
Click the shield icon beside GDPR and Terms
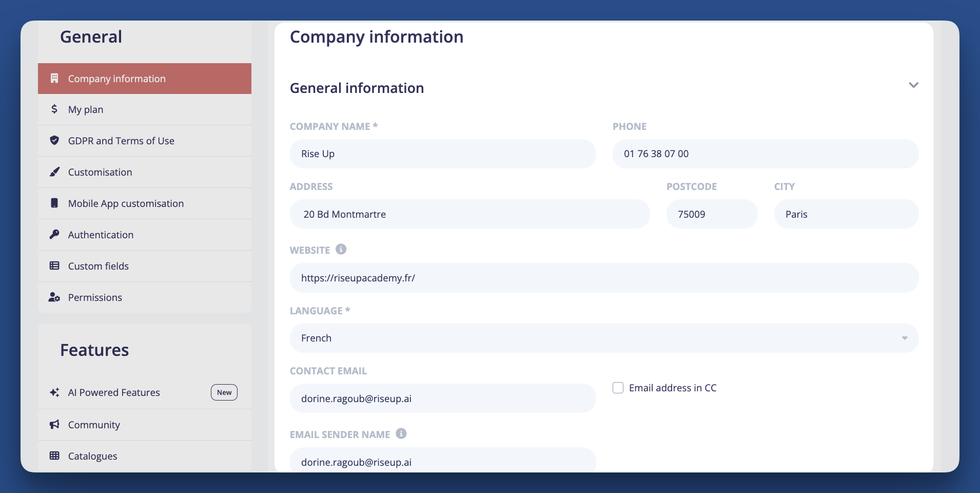coord(54,140)
